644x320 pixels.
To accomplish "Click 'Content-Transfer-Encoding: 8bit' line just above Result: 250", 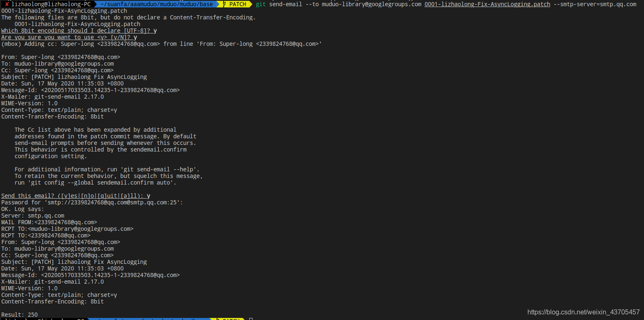I will pyautogui.click(x=52, y=301).
